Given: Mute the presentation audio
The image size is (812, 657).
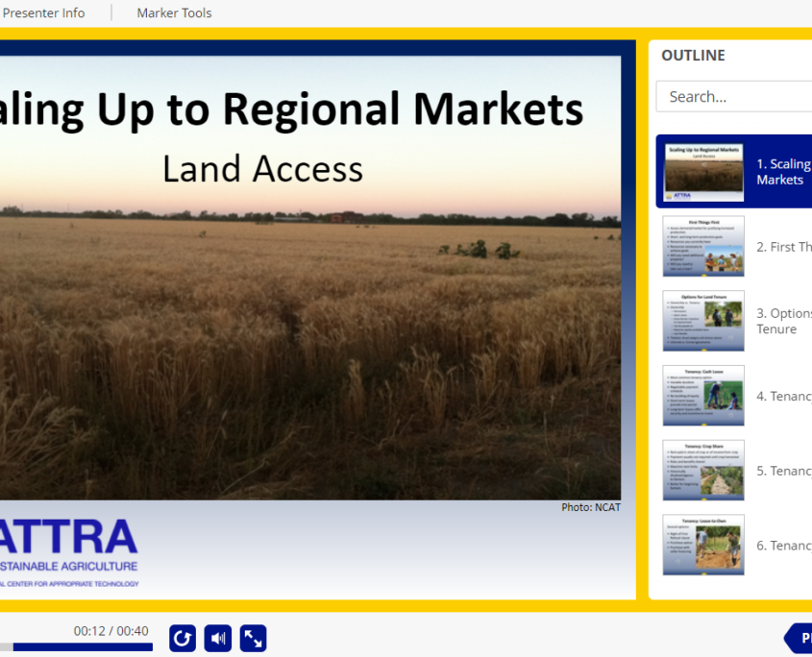Looking at the screenshot, I should 218,639.
